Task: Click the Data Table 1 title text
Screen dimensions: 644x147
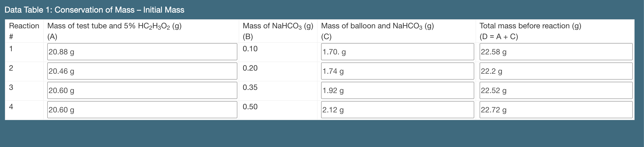Action: [94, 10]
